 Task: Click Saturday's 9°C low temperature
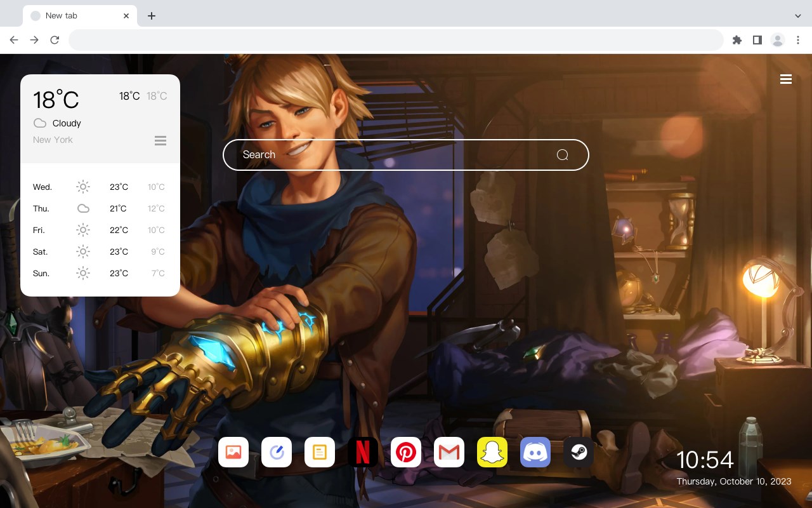coord(158,251)
